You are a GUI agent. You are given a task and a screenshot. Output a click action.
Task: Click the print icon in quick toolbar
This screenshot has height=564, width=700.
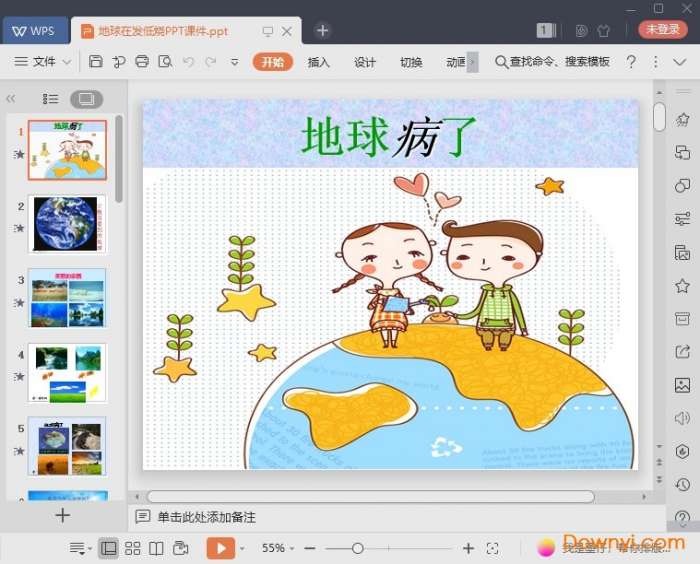pyautogui.click(x=142, y=61)
